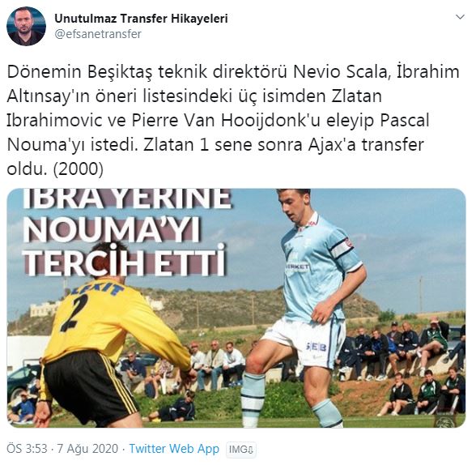
Task: Click the sponsor logo on the light-blue jersey chest
Action: pyautogui.click(x=297, y=267)
